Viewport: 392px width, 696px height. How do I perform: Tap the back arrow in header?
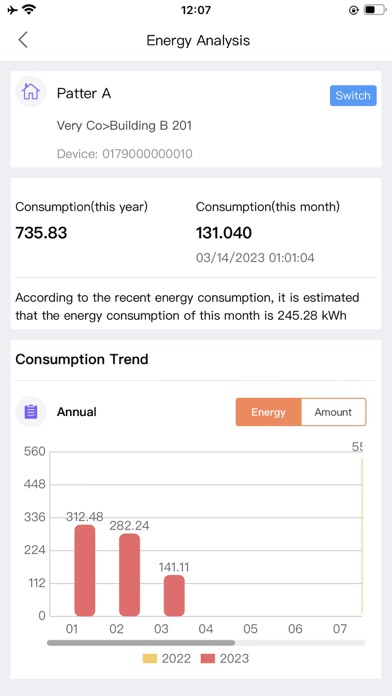[23, 40]
